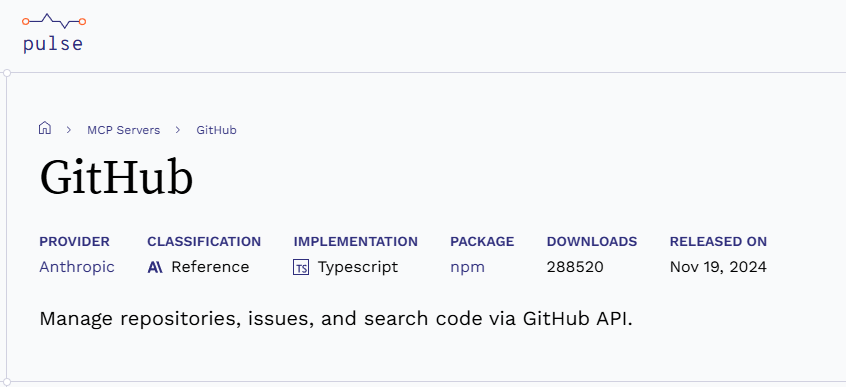This screenshot has height=387, width=846.
Task: Click the PROVIDER column header
Action: click(x=74, y=242)
